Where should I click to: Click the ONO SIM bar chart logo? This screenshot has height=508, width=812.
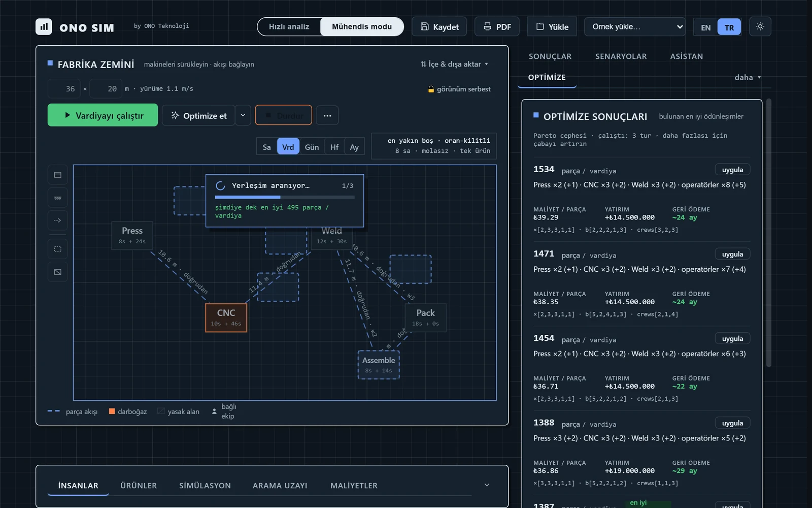[44, 26]
